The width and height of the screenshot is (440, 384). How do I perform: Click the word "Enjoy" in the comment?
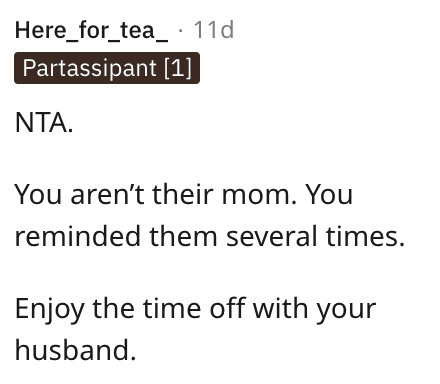[x=50, y=310]
